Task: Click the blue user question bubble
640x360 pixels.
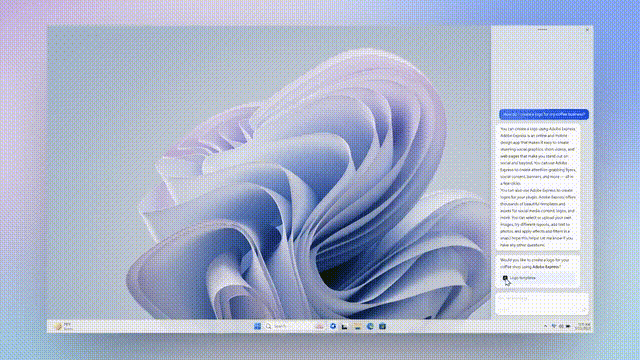Action: 544,114
